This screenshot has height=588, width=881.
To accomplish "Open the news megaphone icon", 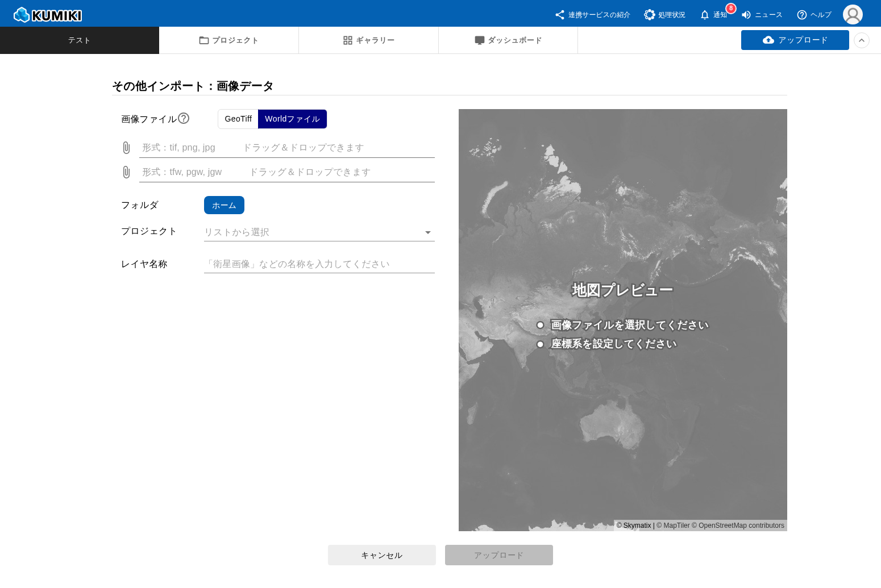I will (746, 15).
